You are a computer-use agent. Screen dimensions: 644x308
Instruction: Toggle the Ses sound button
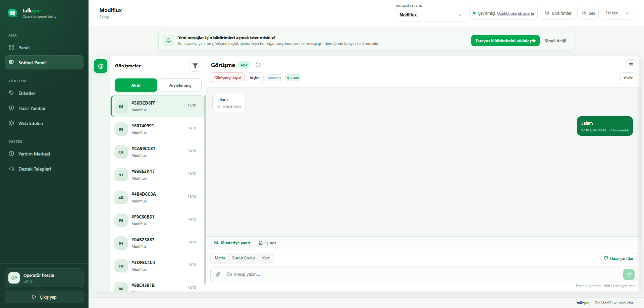click(x=588, y=13)
